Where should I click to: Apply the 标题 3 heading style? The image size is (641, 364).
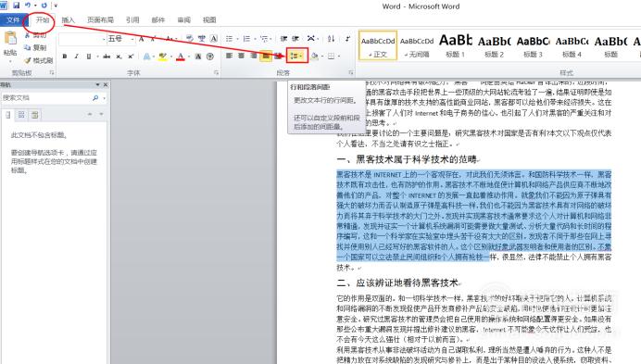(x=533, y=45)
